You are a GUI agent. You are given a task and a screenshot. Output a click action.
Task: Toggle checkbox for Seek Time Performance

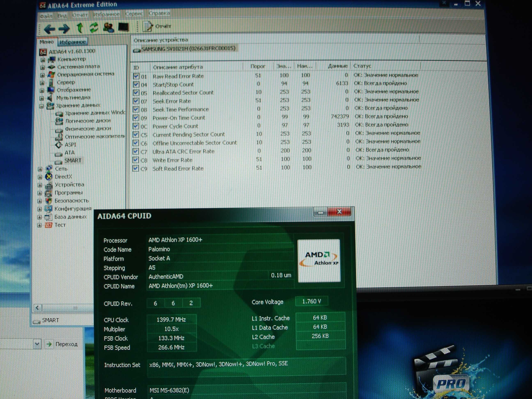point(136,110)
